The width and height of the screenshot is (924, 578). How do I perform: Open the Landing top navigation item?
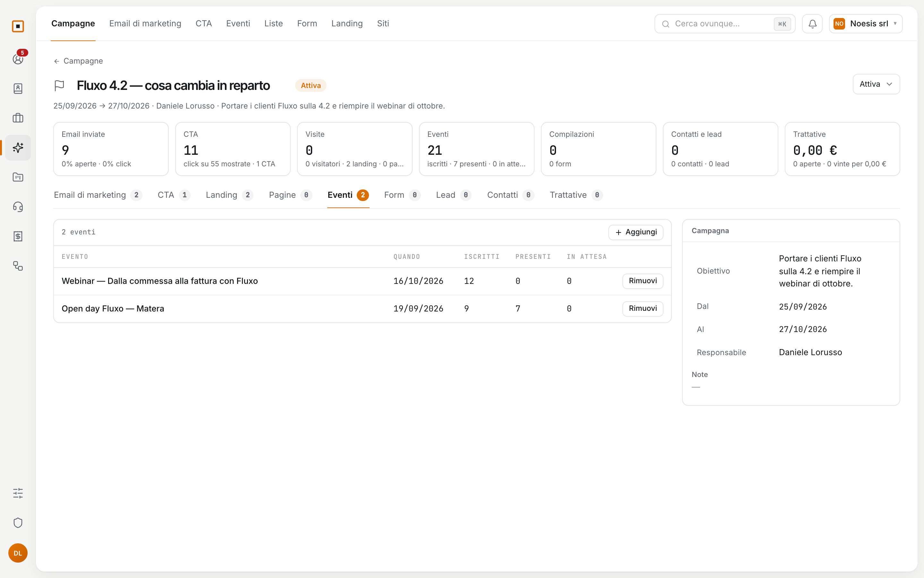coord(347,24)
